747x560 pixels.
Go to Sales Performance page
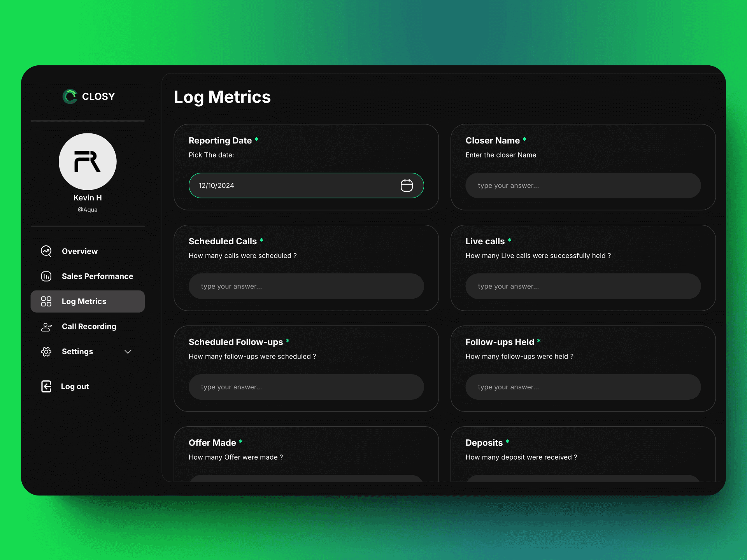coord(97,276)
